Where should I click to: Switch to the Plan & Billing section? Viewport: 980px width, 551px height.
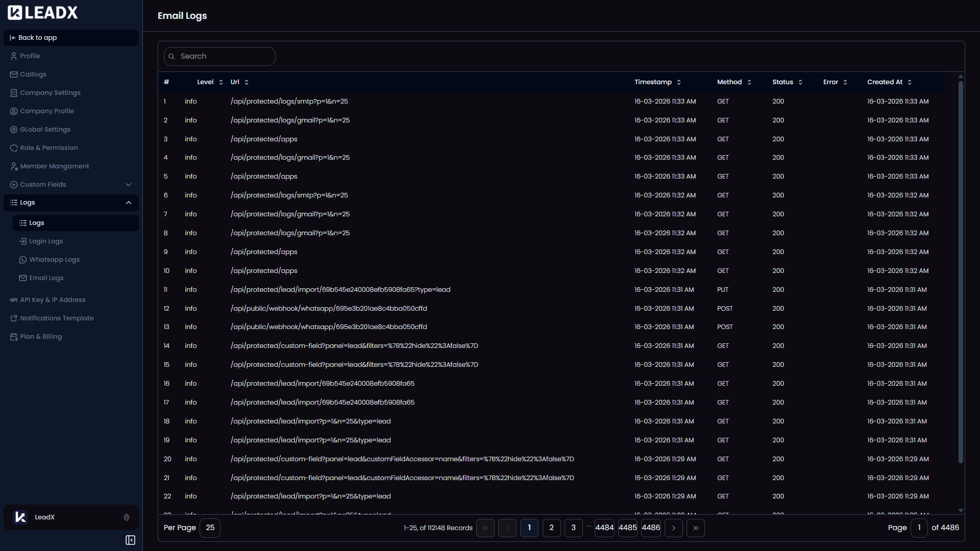tap(41, 336)
